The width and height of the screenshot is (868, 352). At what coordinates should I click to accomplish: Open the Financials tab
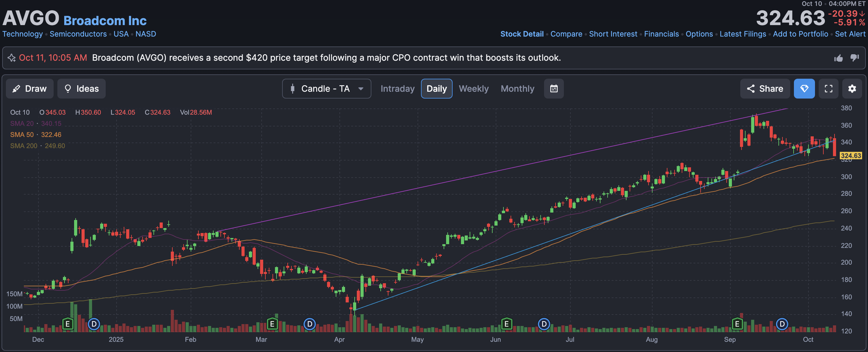[661, 34]
